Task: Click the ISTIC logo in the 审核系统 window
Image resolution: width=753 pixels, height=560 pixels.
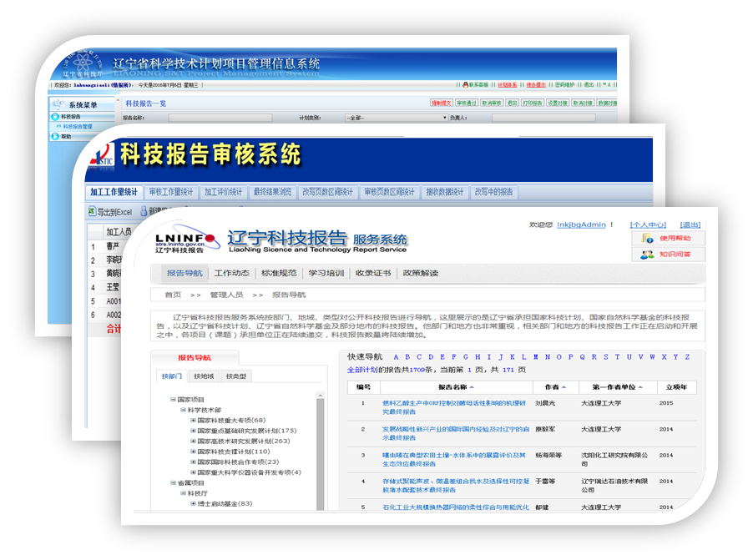Action: [x=103, y=154]
